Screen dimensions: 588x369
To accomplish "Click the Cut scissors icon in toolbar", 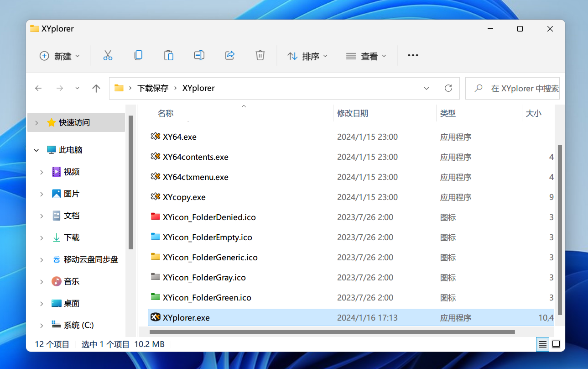I will point(108,56).
